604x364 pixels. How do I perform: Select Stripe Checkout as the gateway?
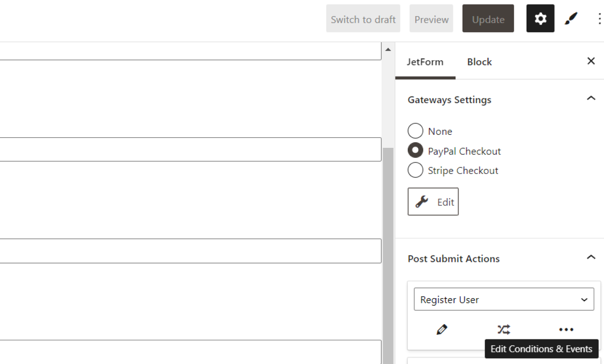(x=415, y=170)
